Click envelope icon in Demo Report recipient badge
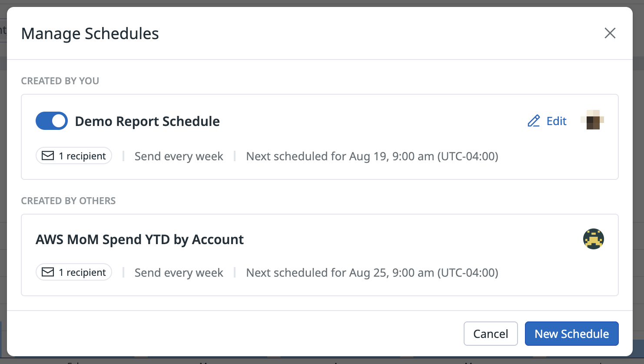This screenshot has width=644, height=364. (x=48, y=156)
